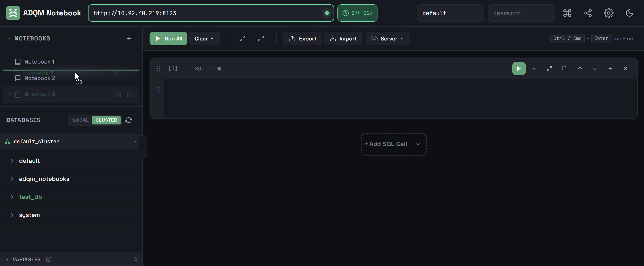
Task: Move cell down with arrow icon
Action: (595, 69)
